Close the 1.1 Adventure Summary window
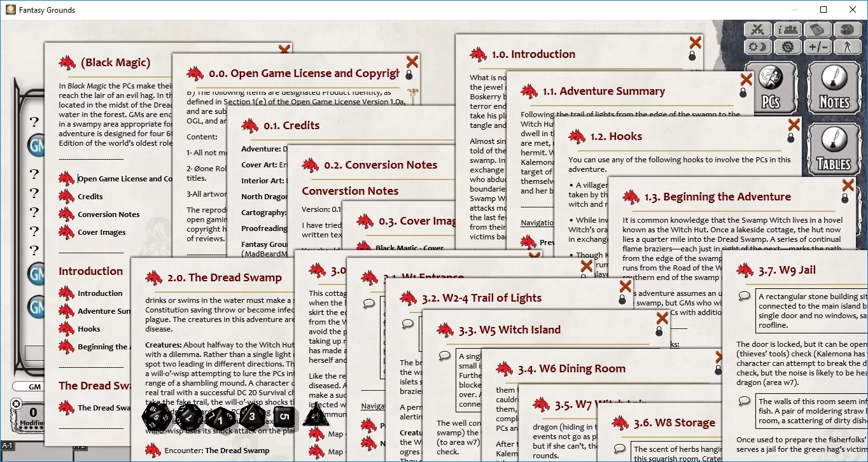Image resolution: width=868 pixels, height=462 pixels. pos(746,80)
